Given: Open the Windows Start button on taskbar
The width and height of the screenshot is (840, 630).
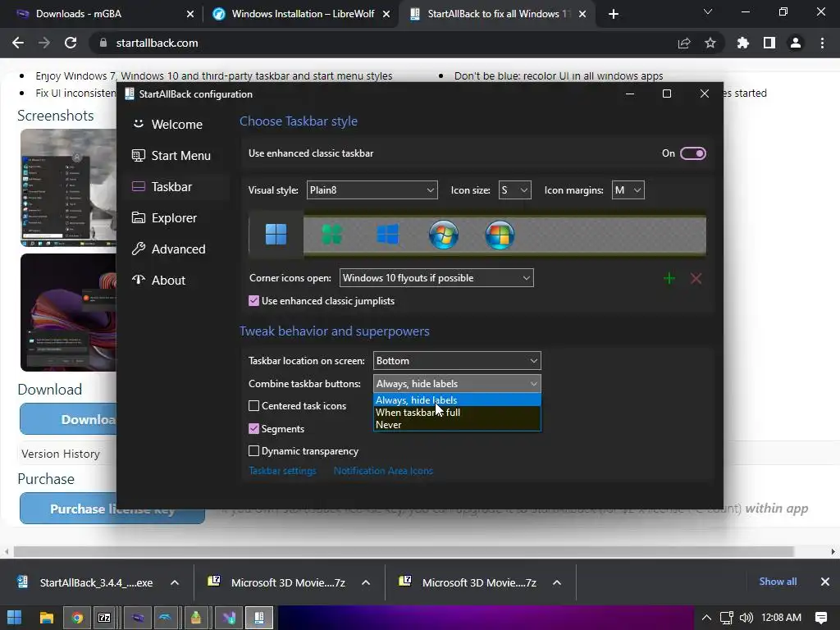Looking at the screenshot, I should point(14,618).
